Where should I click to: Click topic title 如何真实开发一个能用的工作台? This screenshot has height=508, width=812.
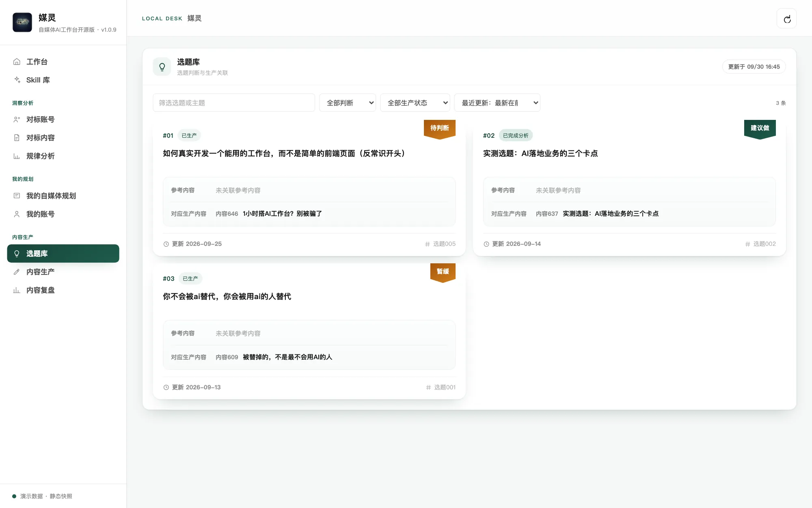[284, 154]
